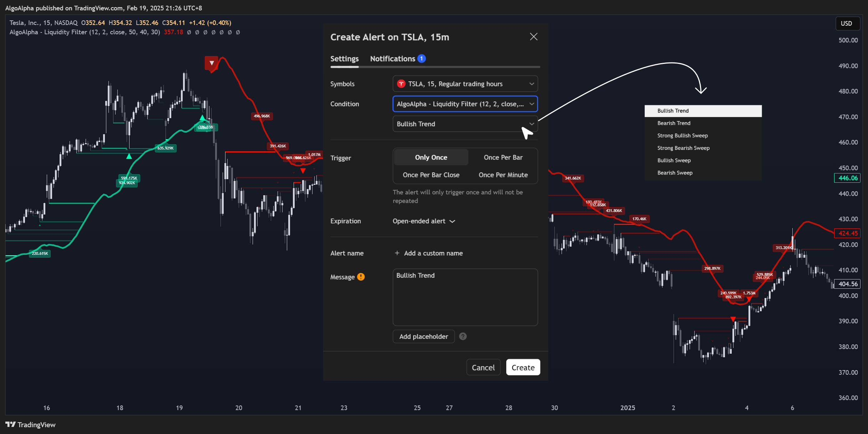
Task: Click the 170.46K volume label
Action: (639, 219)
